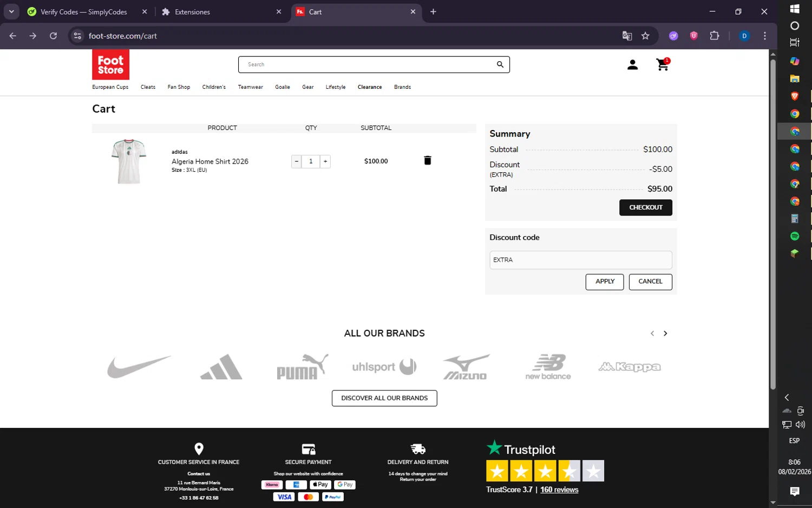
Task: Open European Cups menu
Action: pos(110,87)
